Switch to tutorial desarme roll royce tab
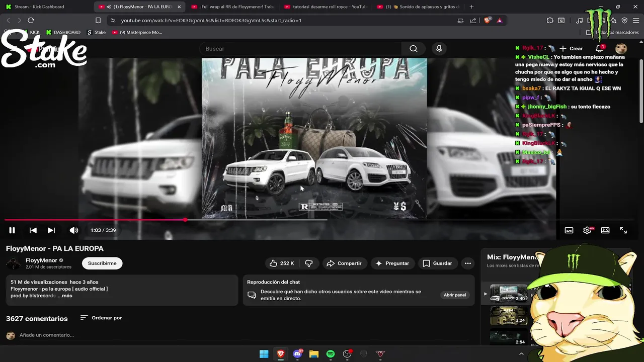Viewport: 644px width, 362px height. (x=325, y=7)
